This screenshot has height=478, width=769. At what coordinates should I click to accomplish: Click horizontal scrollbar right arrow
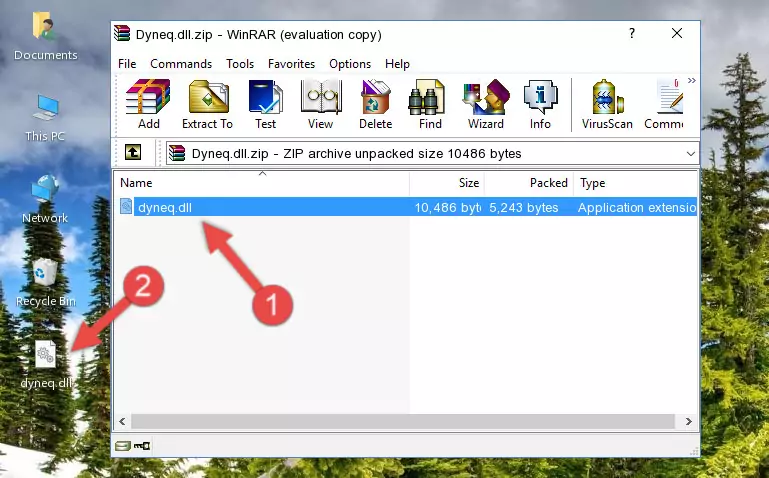[689, 422]
